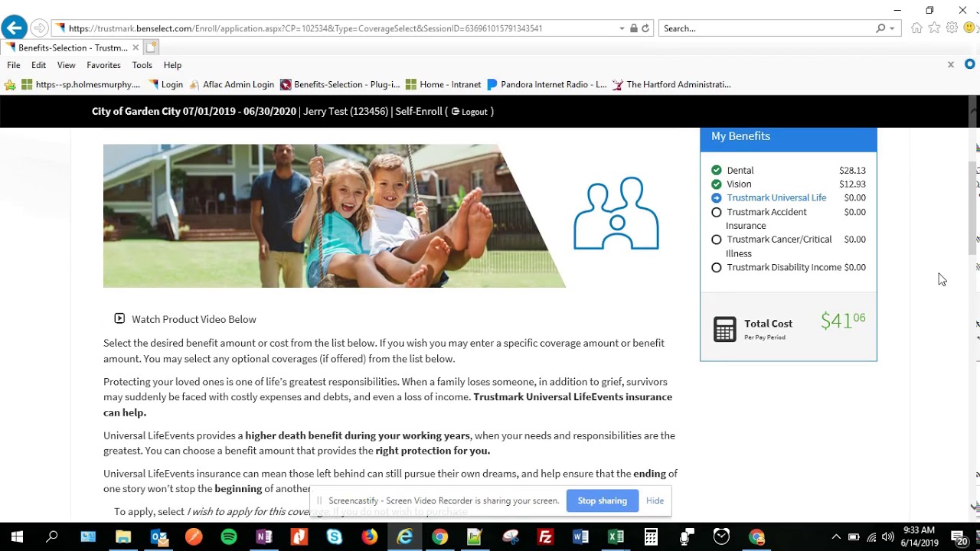Click the Trustmark Universal Life link
Image resolution: width=980 pixels, height=551 pixels.
pyautogui.click(x=776, y=197)
